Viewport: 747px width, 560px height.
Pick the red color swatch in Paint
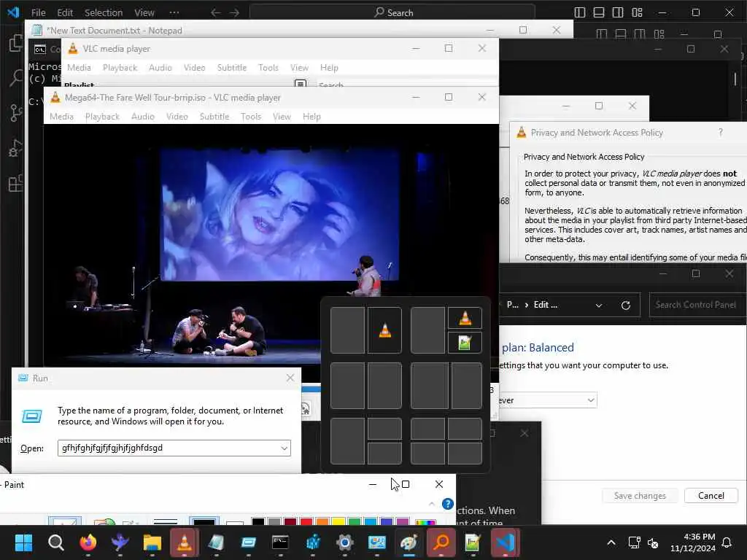[x=306, y=522]
